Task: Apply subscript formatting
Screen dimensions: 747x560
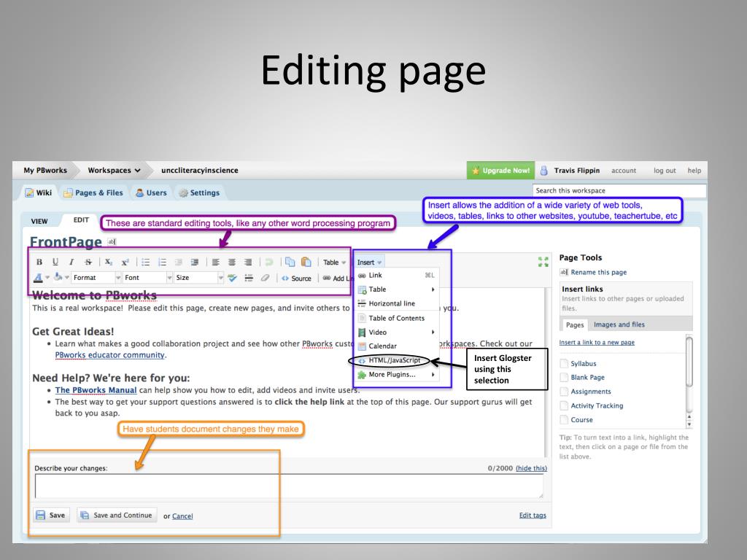Action: [x=109, y=262]
